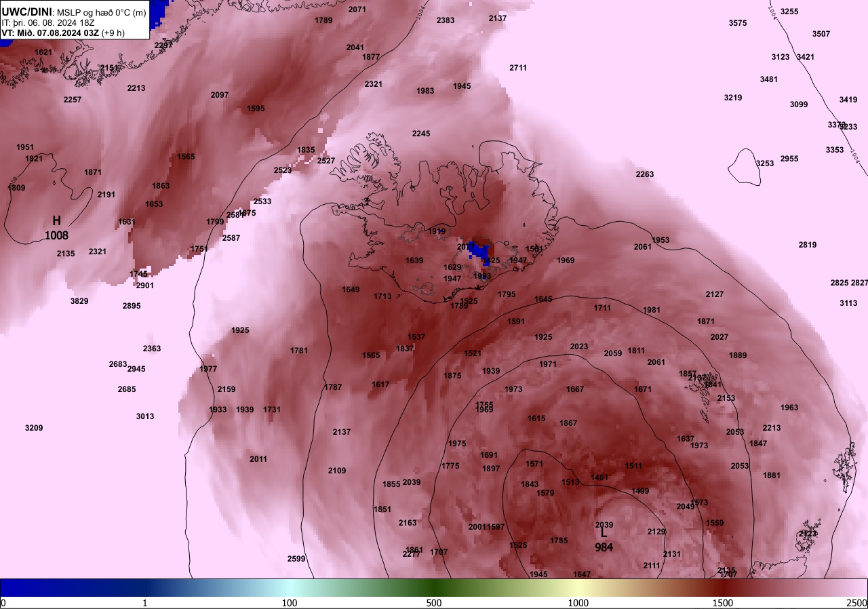Click the height value 1977

(x=208, y=369)
